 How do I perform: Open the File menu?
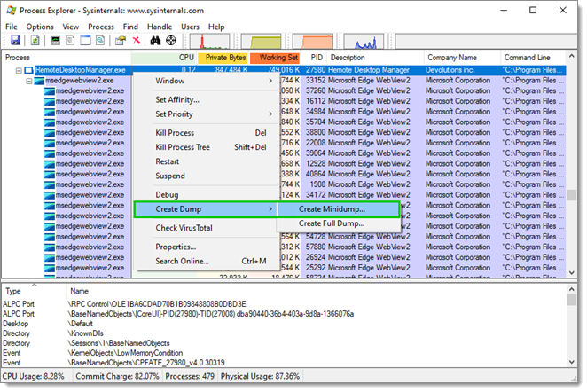(x=12, y=27)
